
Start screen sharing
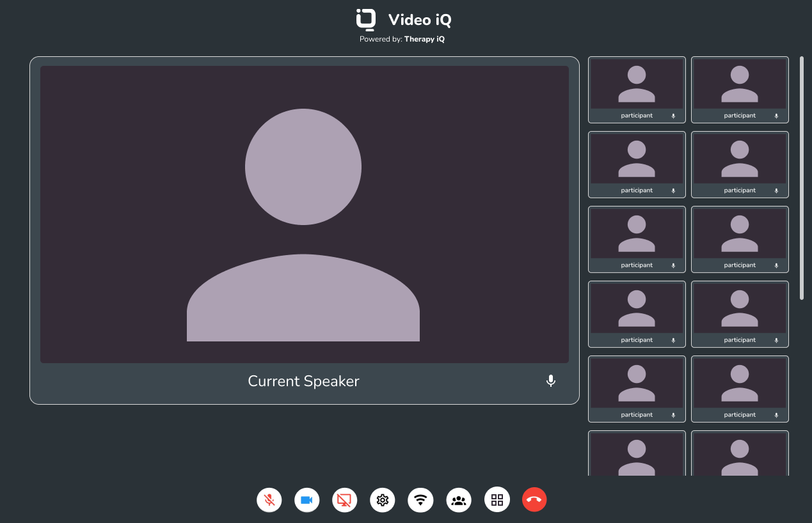344,499
